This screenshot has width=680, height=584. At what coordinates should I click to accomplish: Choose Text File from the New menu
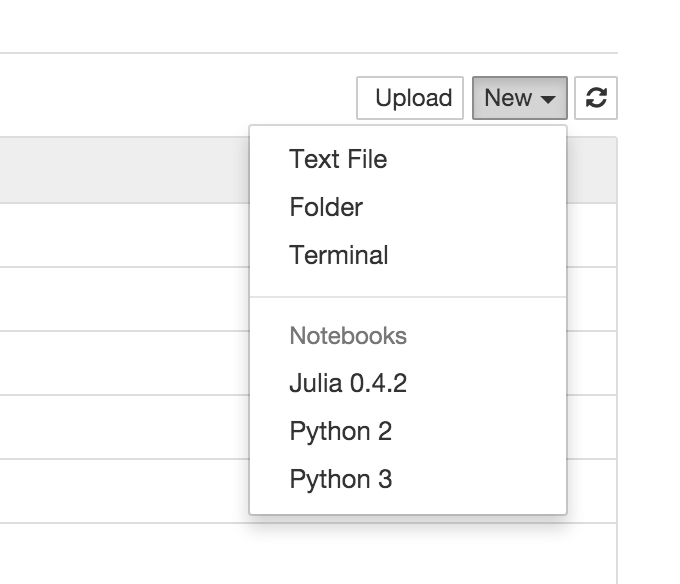tap(408, 159)
